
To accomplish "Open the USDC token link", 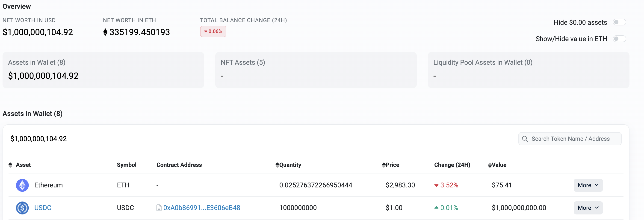I will click(43, 208).
